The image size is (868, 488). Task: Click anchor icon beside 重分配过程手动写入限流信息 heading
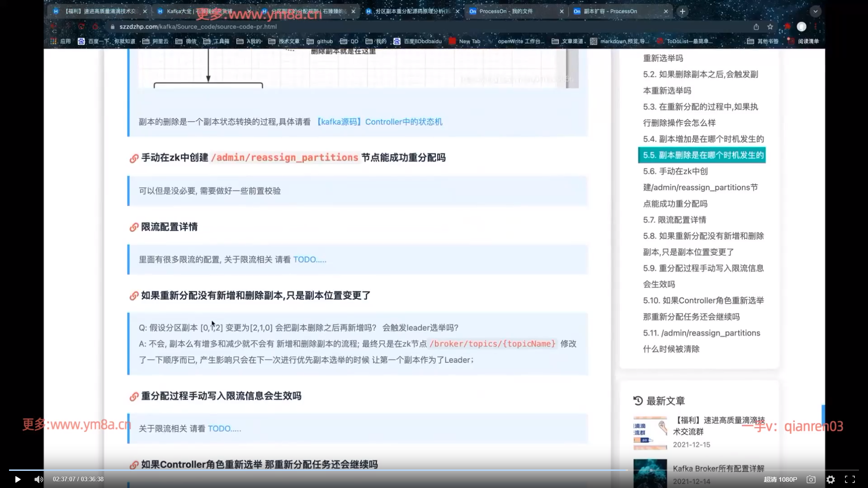134,397
